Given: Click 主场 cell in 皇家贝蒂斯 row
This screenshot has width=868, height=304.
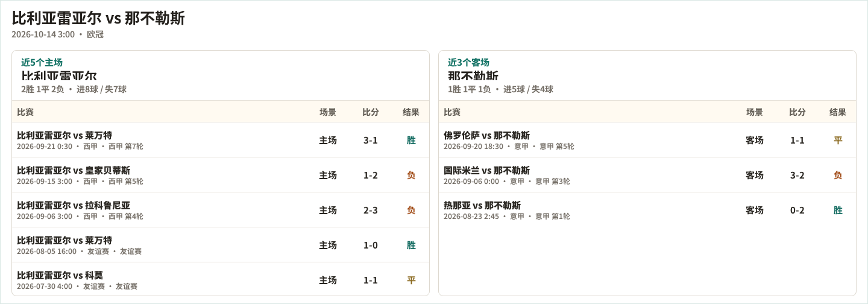Looking at the screenshot, I should tap(328, 176).
